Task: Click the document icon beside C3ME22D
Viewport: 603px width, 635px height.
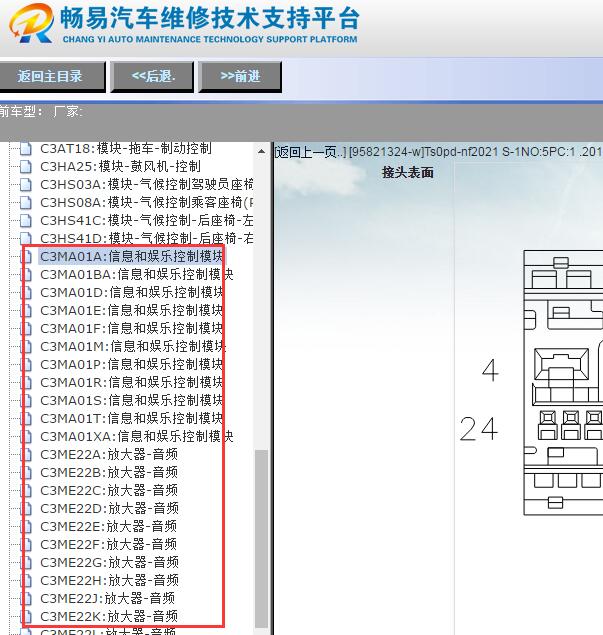Action: pyautogui.click(x=27, y=508)
